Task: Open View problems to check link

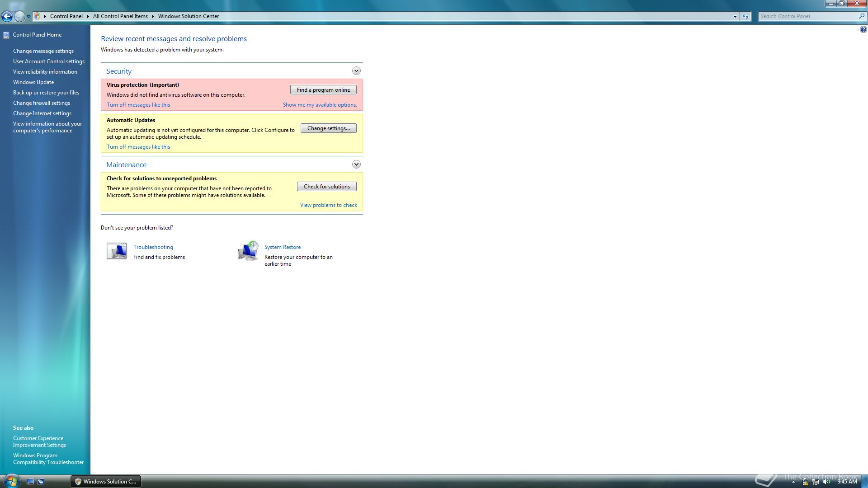Action: point(329,205)
